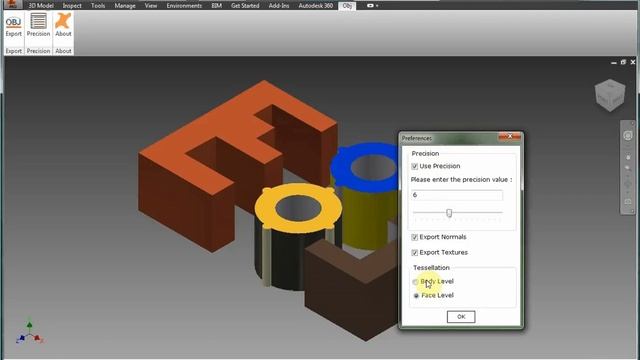Click the Preferences dialog title bar

pos(449,138)
